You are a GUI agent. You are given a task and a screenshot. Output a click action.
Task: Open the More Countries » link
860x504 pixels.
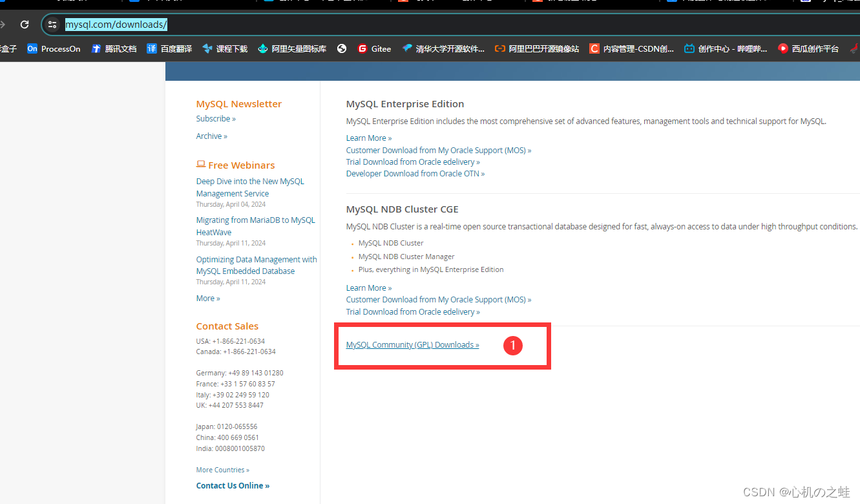[223, 470]
